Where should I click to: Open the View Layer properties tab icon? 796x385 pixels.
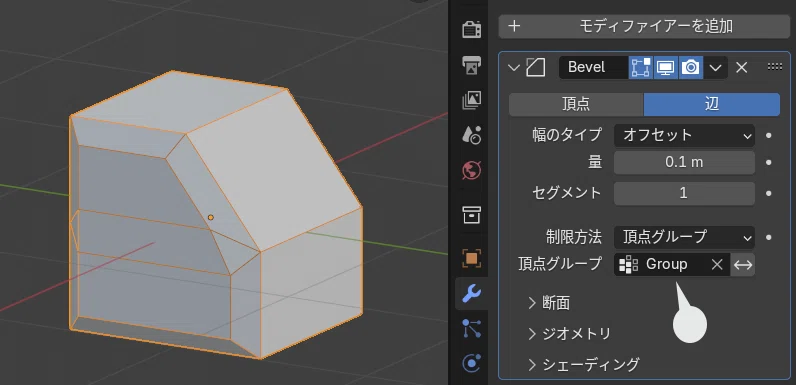472,101
